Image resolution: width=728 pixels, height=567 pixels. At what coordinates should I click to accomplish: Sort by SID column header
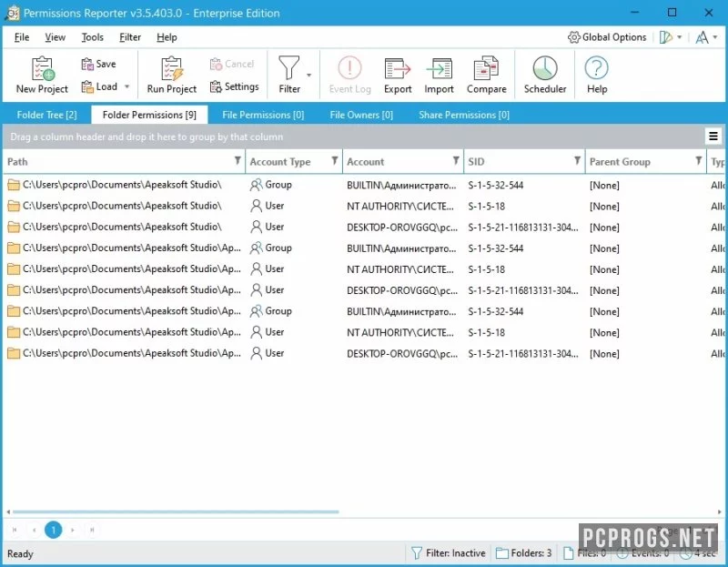click(476, 162)
